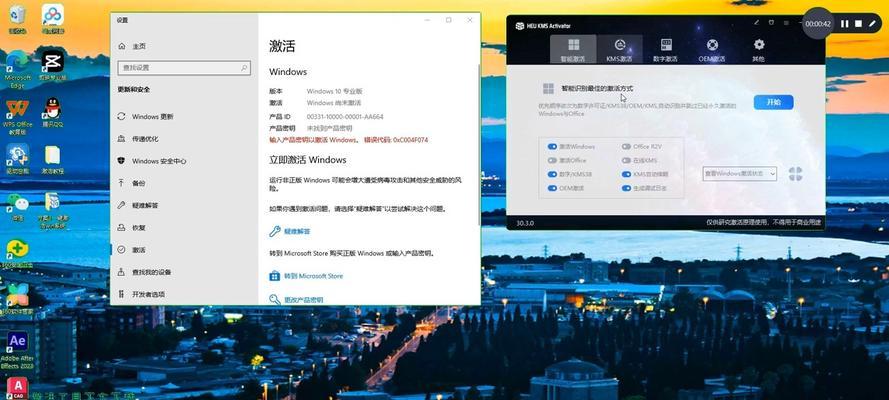Viewport: 889px width, 400px height.
Task: Switch to the 数字激活 tab
Action: pos(665,49)
